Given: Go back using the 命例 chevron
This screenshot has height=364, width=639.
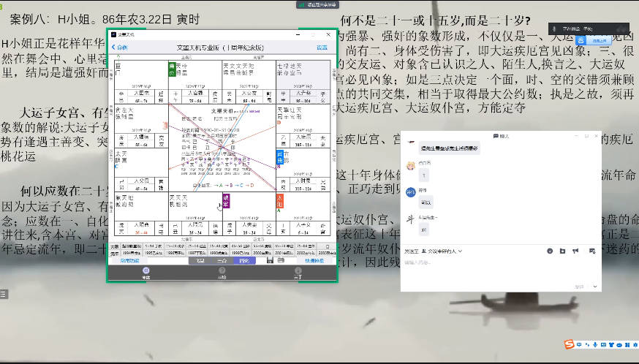Looking at the screenshot, I should click(118, 48).
